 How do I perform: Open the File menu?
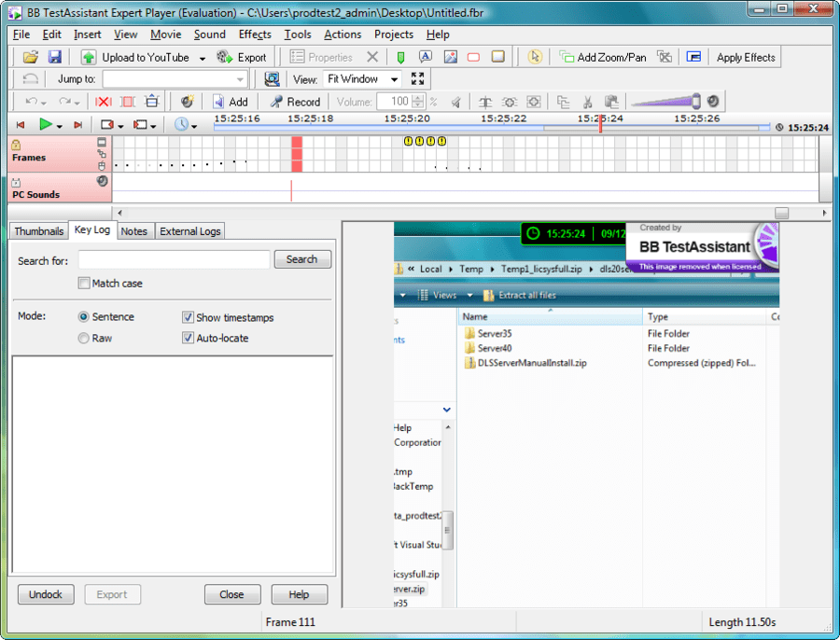pos(21,35)
